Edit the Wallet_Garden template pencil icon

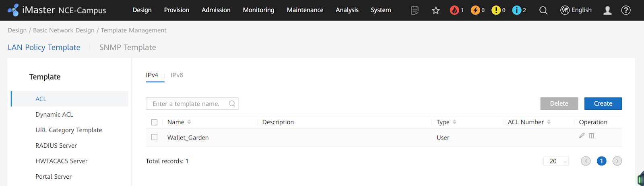582,136
